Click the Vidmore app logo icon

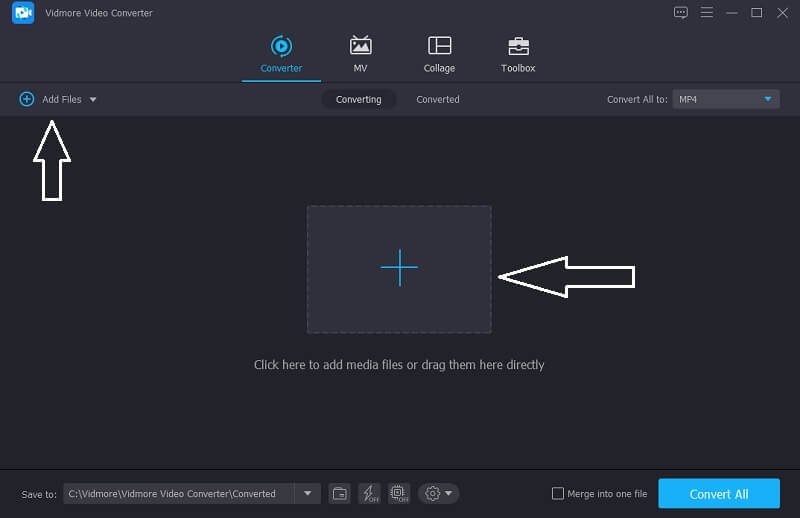pos(25,13)
